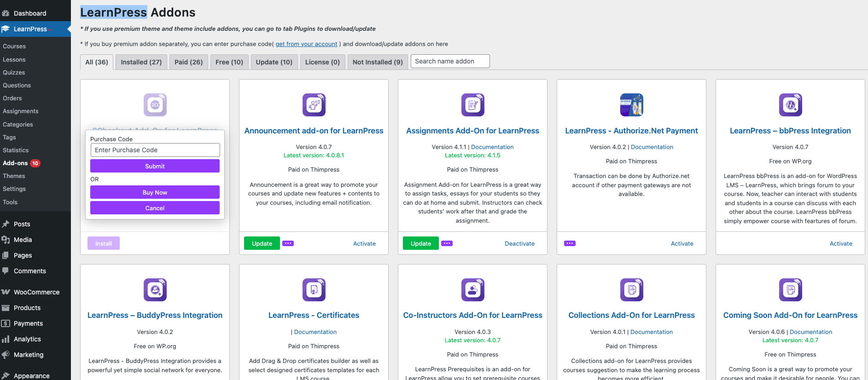The height and width of the screenshot is (380, 868).
Task: Click the Co-Instructors Add-On icon
Action: click(472, 290)
